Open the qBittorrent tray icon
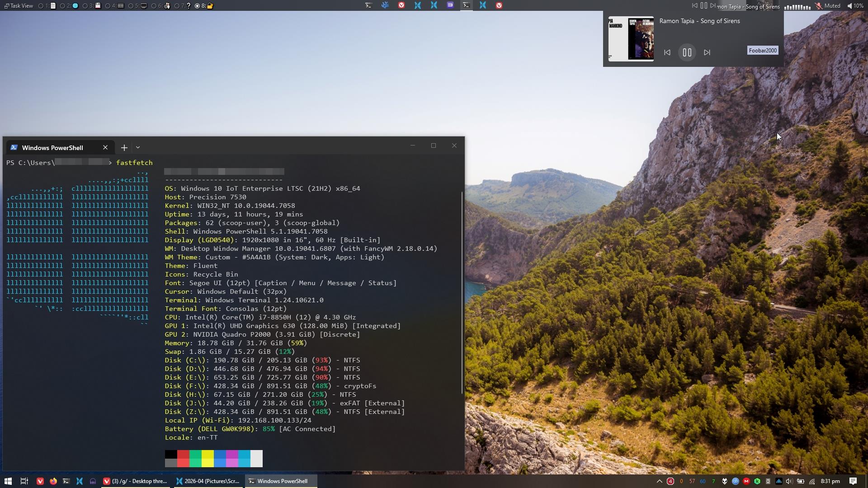The image size is (868, 488). pyautogui.click(x=736, y=481)
